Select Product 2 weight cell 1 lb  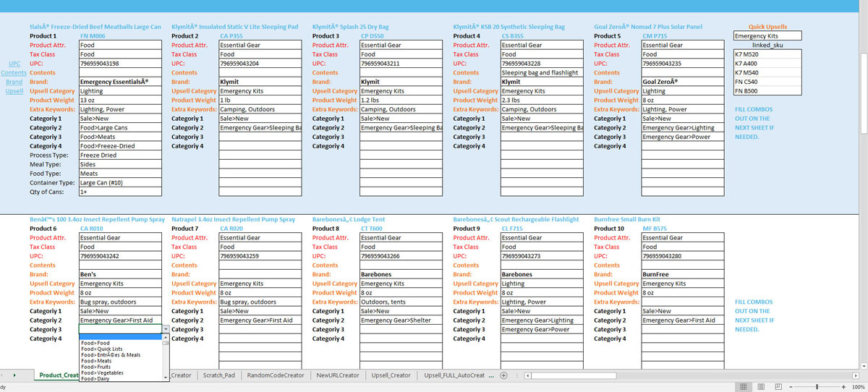click(260, 101)
